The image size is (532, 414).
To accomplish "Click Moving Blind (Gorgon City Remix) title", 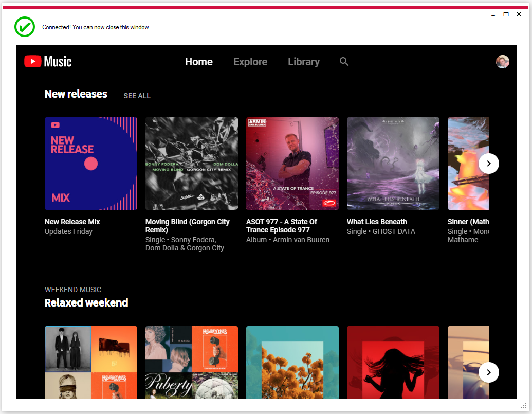I will pos(188,226).
